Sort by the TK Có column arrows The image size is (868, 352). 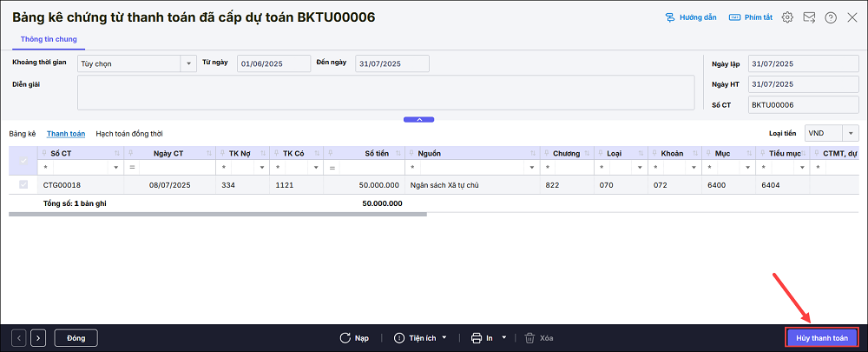pyautogui.click(x=317, y=153)
